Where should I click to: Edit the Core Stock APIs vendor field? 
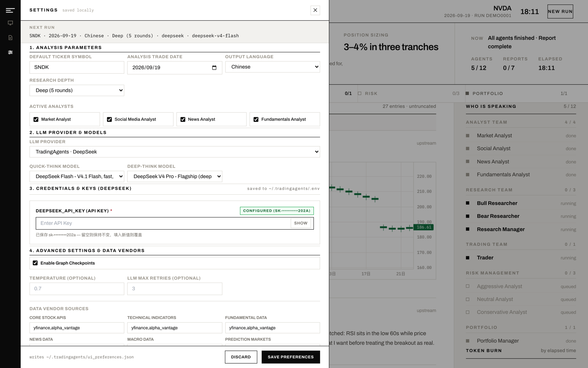77,328
